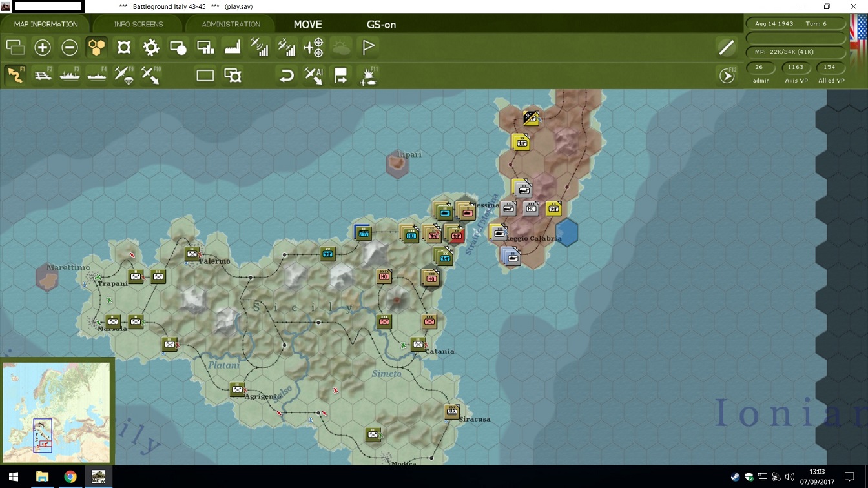The height and width of the screenshot is (488, 868).
Task: Click the Marettimo island hex
Action: [x=47, y=278]
